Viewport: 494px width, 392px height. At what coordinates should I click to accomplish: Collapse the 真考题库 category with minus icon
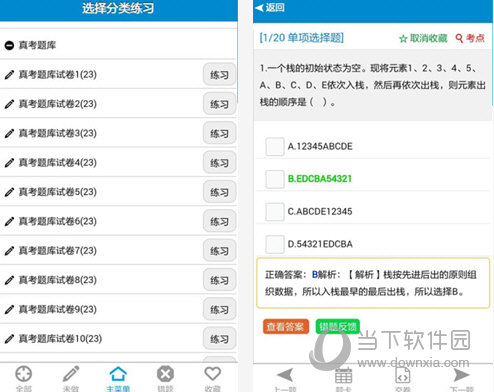tap(9, 45)
